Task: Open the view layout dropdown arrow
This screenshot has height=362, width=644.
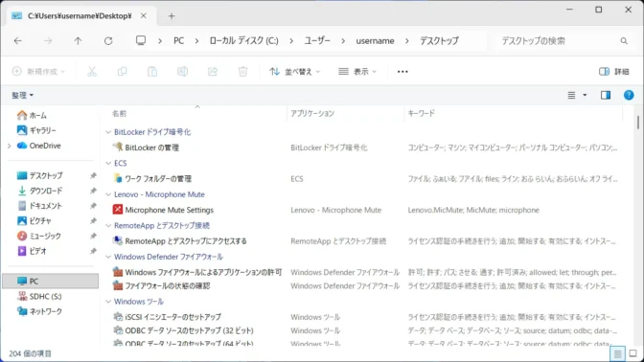Action: (585, 95)
